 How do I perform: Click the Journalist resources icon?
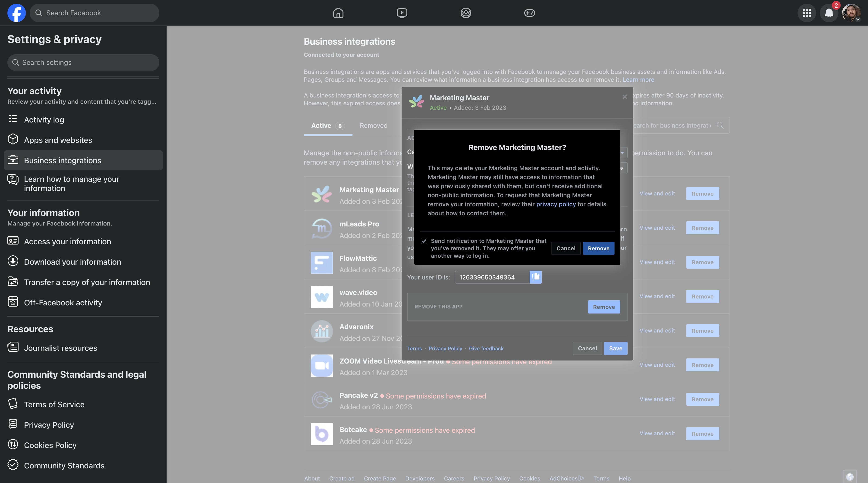coord(13,347)
